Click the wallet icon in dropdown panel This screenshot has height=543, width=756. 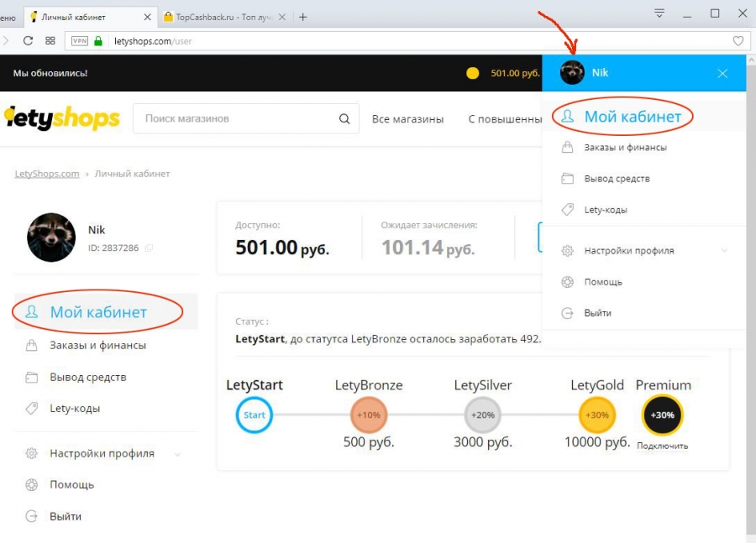[568, 179]
